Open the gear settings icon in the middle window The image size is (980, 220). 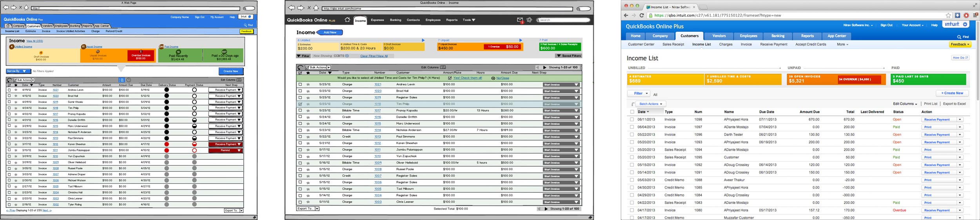[x=529, y=20]
